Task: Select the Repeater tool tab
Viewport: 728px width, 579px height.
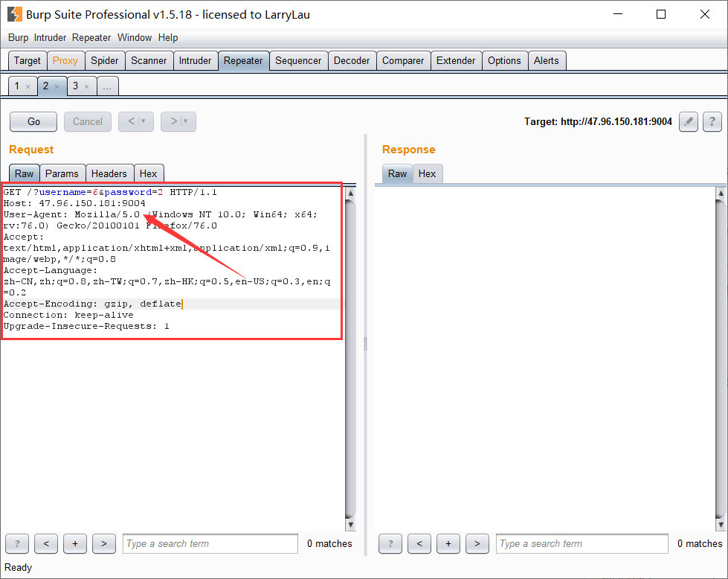Action: (243, 61)
